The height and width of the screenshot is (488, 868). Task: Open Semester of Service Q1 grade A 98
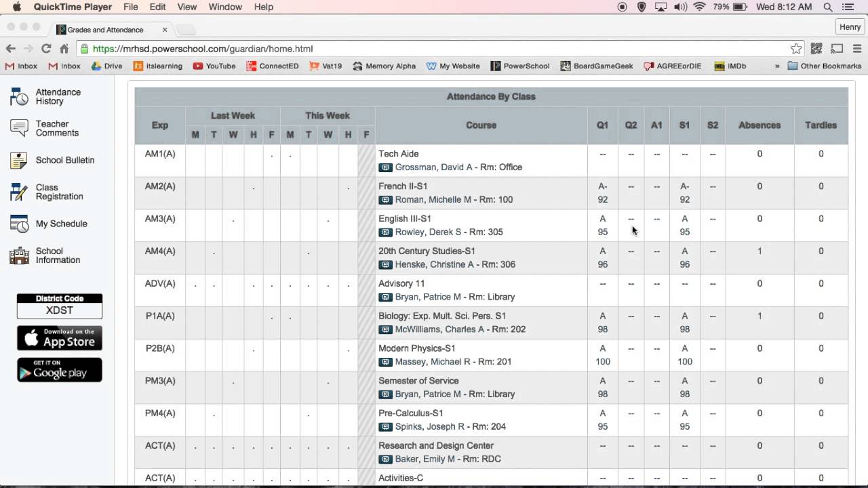[602, 388]
